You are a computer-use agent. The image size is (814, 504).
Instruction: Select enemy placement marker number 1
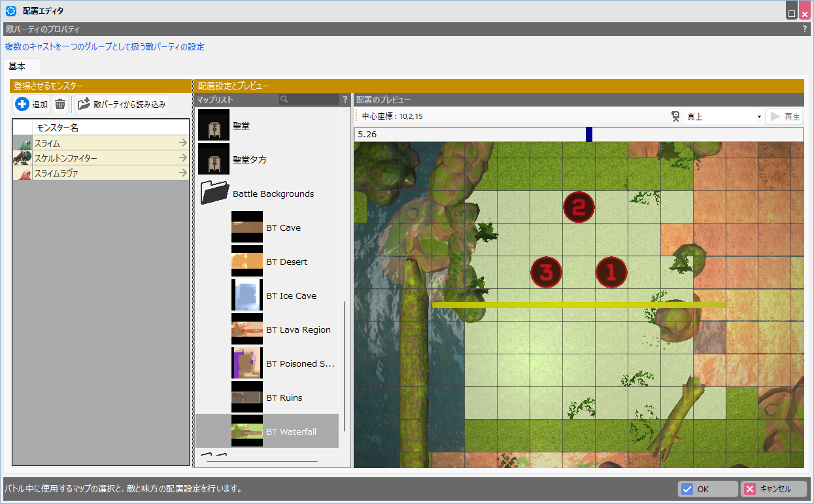click(x=611, y=272)
